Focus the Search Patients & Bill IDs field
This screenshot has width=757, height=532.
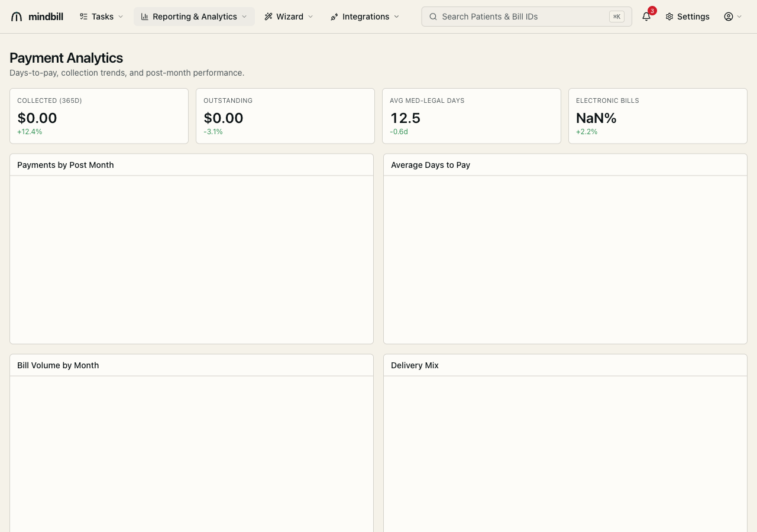pos(526,17)
